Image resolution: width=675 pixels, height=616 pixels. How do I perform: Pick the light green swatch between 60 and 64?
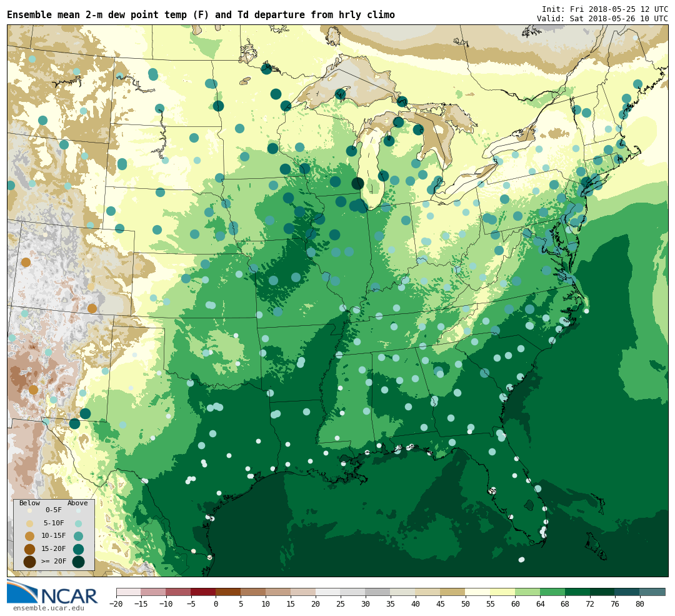pos(528,592)
